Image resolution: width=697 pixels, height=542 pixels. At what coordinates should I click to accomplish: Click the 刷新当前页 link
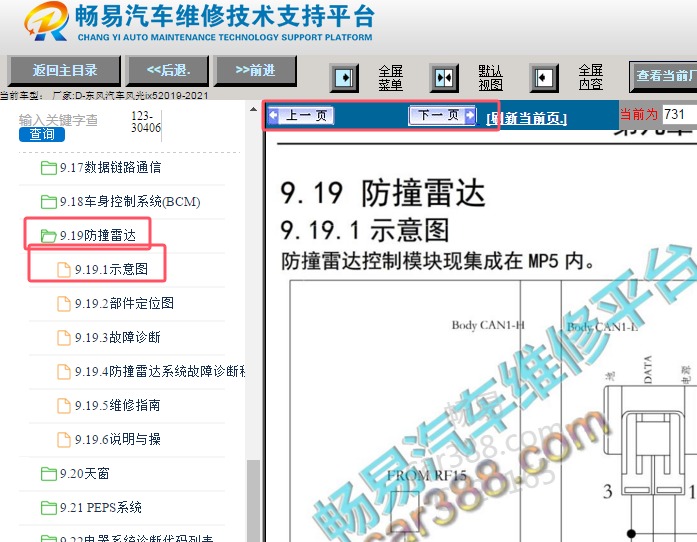pyautogui.click(x=527, y=119)
